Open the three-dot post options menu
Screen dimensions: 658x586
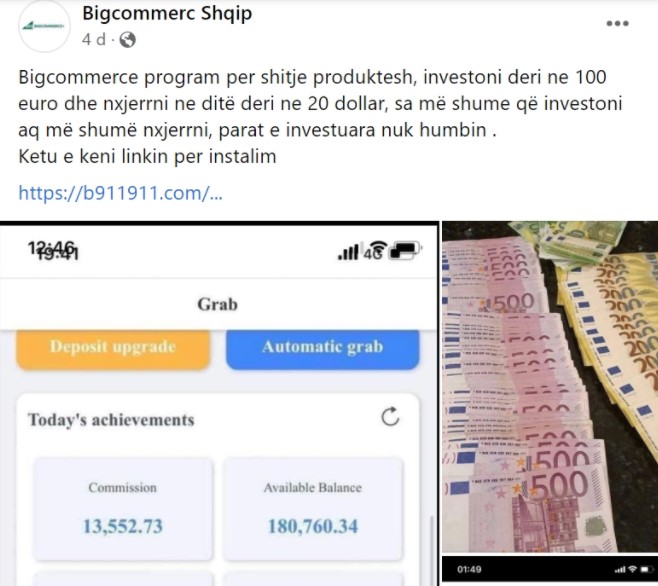617,24
